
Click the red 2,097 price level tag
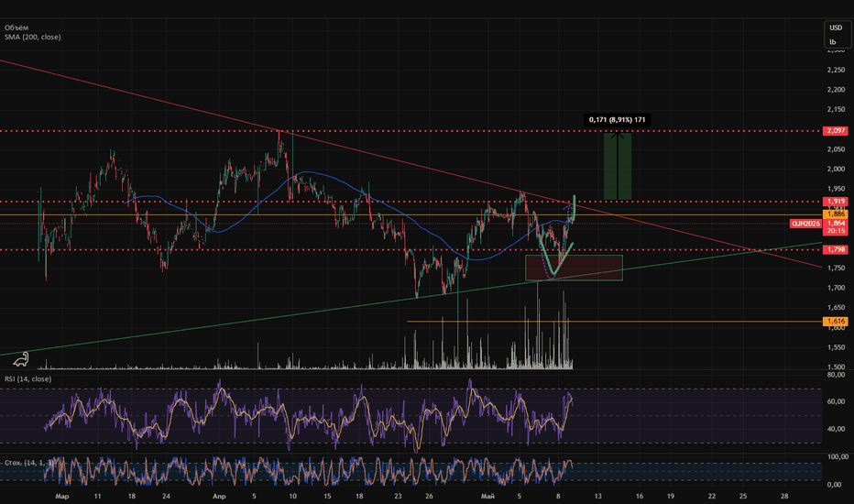(x=836, y=131)
